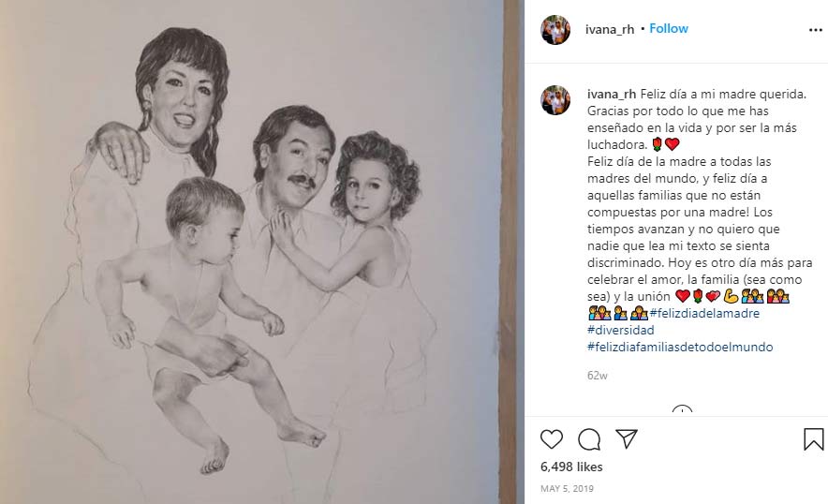View who liked via 6,498 likes
The image size is (828, 504).
571,467
